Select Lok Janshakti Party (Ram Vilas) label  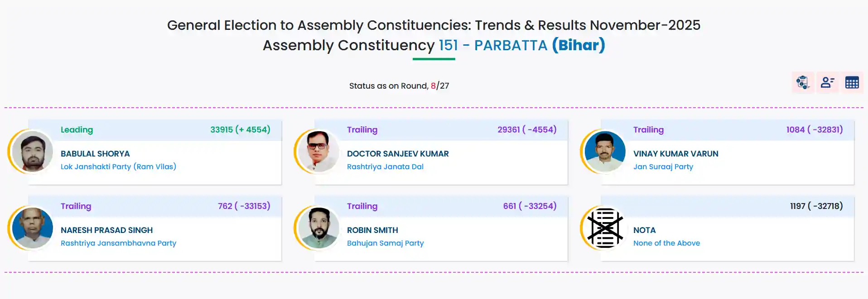[x=118, y=166]
